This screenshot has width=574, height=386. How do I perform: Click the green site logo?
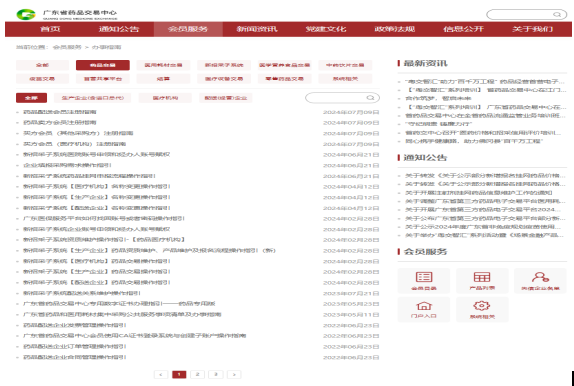pos(26,15)
